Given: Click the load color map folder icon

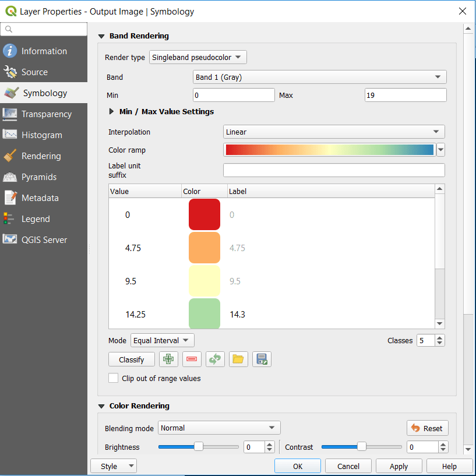Looking at the screenshot, I should (x=238, y=359).
